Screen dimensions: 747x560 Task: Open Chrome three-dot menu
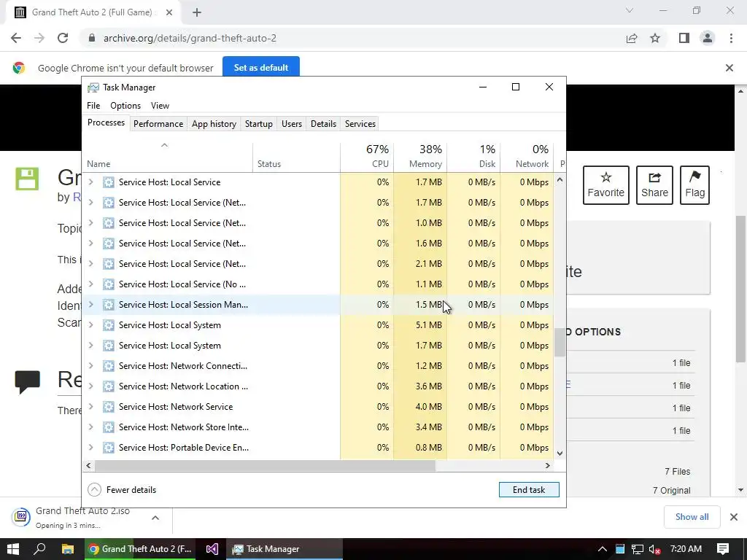tap(731, 38)
